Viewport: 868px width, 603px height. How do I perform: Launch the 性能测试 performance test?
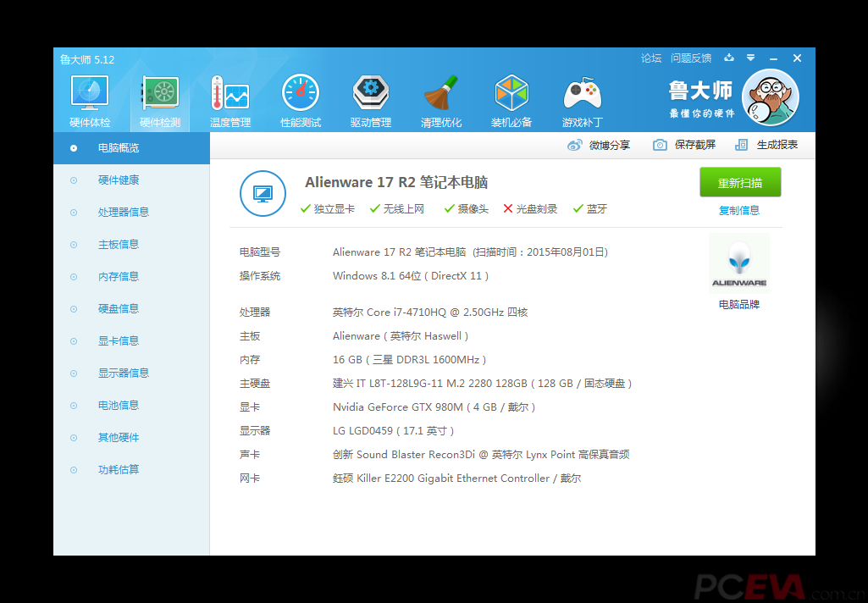[x=301, y=101]
